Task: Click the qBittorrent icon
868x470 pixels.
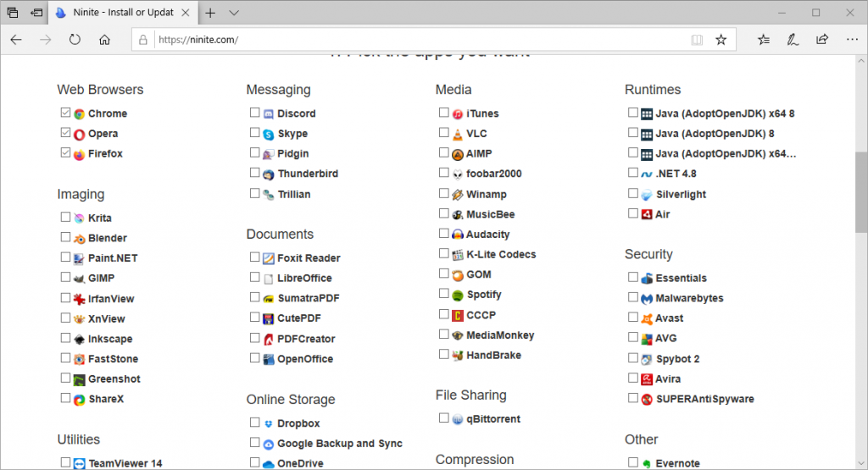Action: tap(457, 419)
